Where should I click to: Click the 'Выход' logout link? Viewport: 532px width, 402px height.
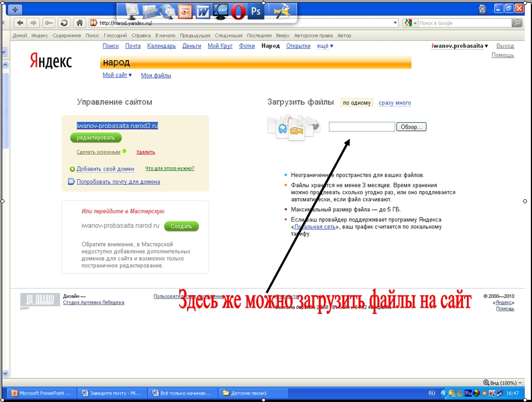(x=505, y=46)
